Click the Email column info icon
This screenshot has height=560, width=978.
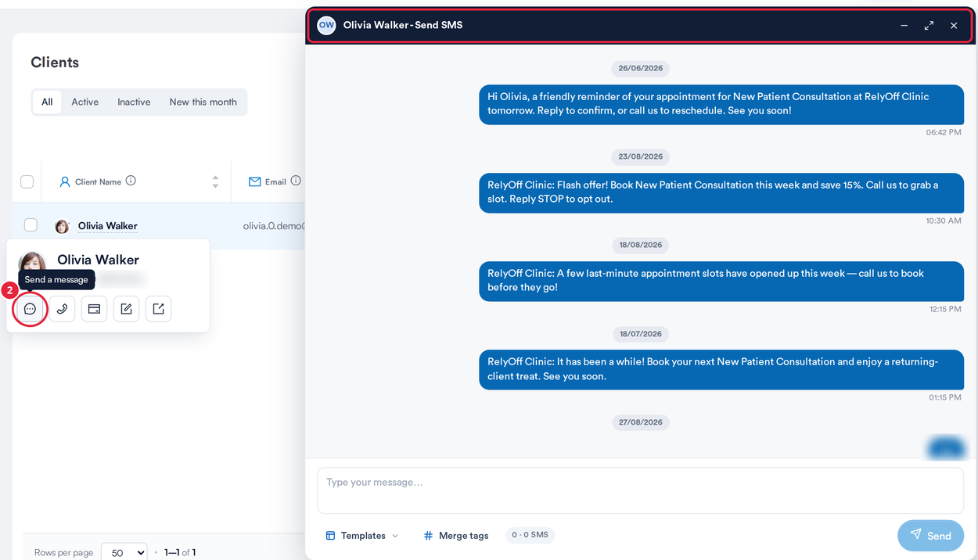click(296, 181)
